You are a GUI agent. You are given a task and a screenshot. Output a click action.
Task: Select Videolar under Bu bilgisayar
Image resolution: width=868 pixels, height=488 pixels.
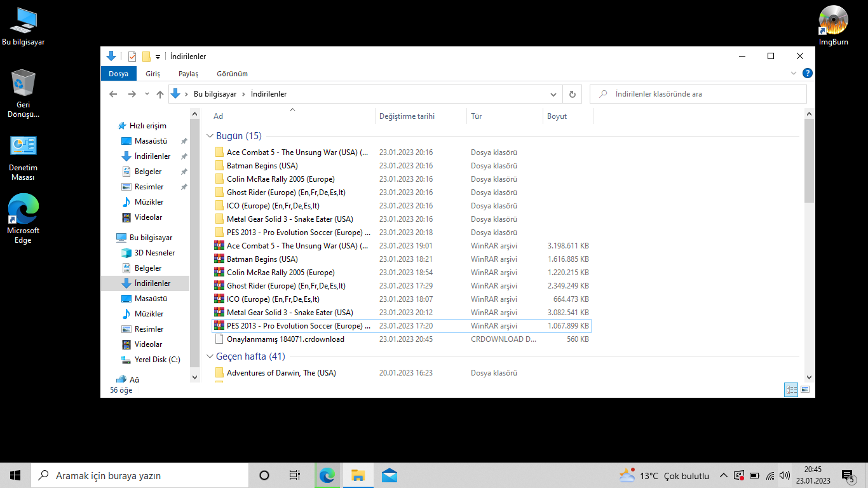click(148, 344)
